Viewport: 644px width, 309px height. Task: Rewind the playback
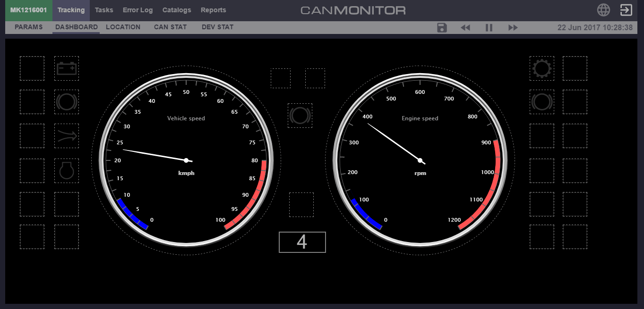pos(465,27)
